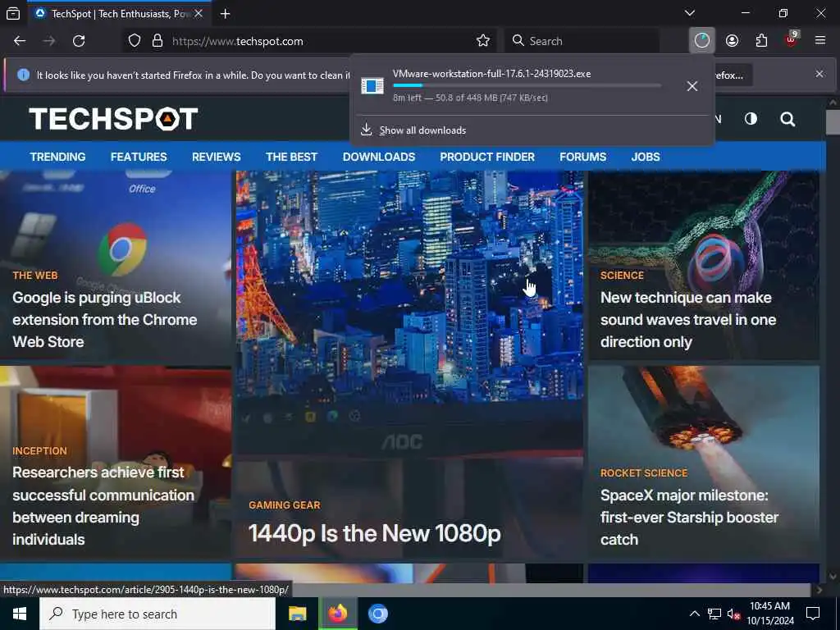The width and height of the screenshot is (840, 630).
Task: Expand the list all tabs chevron
Action: click(690, 13)
